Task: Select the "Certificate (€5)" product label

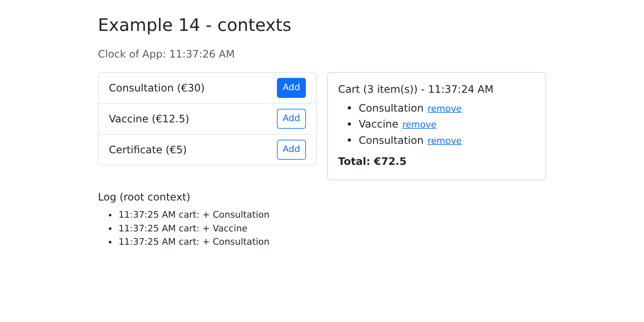Action: click(148, 150)
